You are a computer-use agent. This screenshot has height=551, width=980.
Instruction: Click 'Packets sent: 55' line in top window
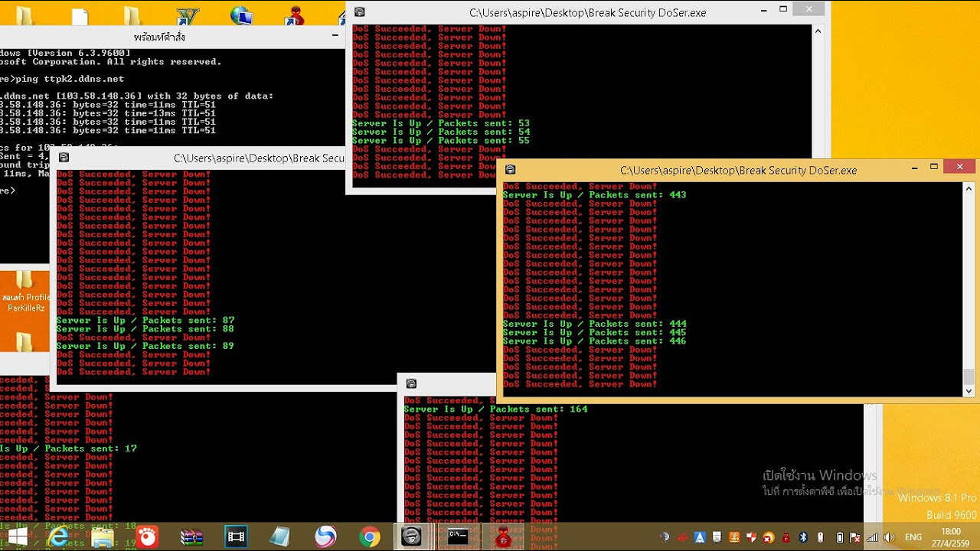tap(441, 141)
